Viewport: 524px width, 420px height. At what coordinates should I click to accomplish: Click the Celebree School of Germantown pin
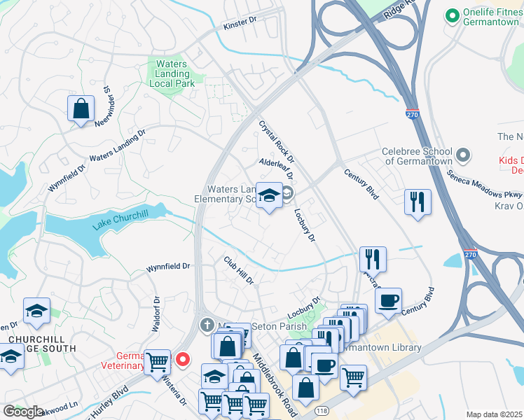tap(463, 156)
